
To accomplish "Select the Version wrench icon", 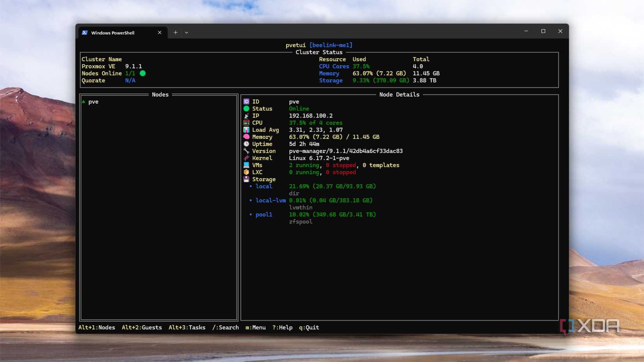I will pyautogui.click(x=246, y=151).
